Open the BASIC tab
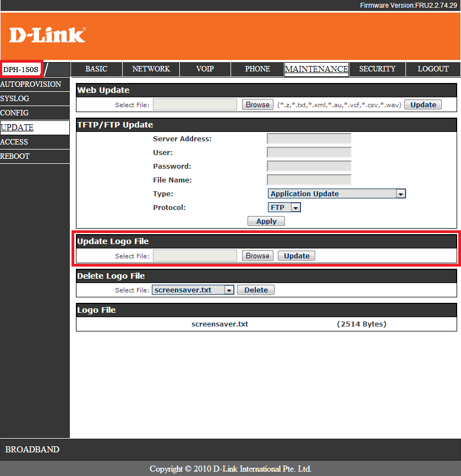The height and width of the screenshot is (476, 461). point(96,69)
